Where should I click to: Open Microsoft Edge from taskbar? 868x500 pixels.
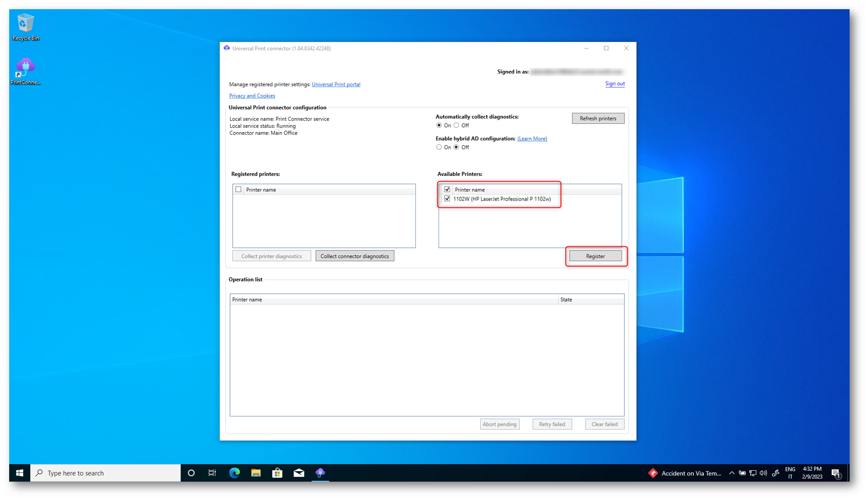tap(234, 473)
